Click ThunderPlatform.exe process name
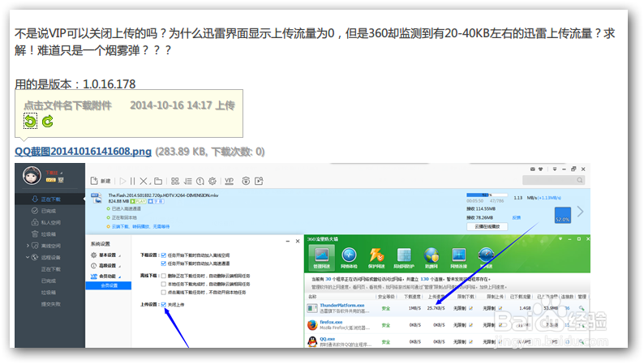This screenshot has width=644, height=364. pyautogui.click(x=342, y=306)
